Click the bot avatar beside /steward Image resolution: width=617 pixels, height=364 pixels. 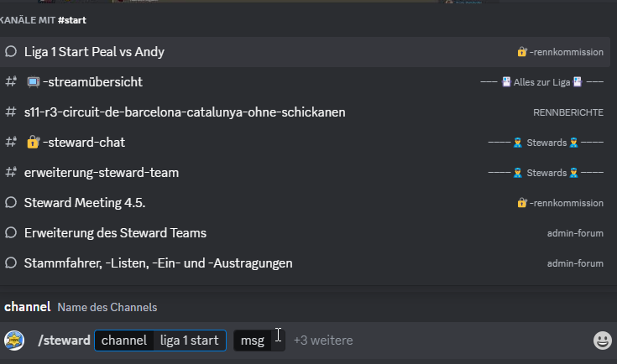pos(14,341)
